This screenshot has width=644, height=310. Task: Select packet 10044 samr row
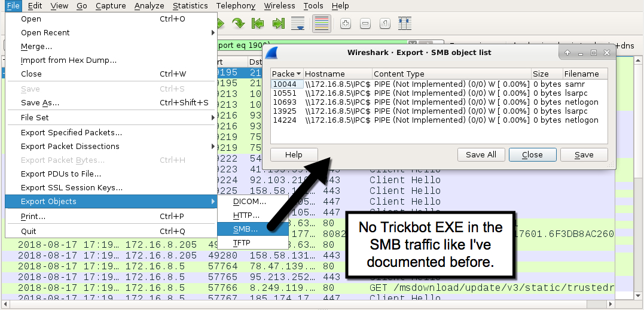439,84
